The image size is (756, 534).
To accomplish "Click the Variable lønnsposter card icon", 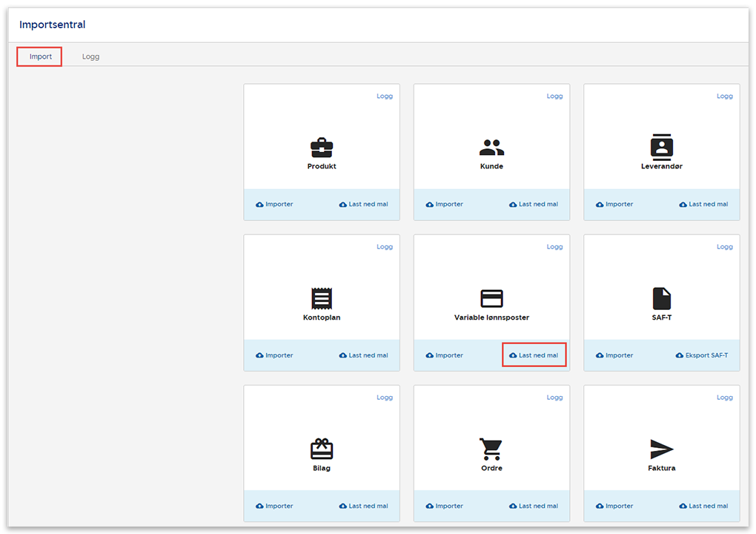I will coord(491,299).
